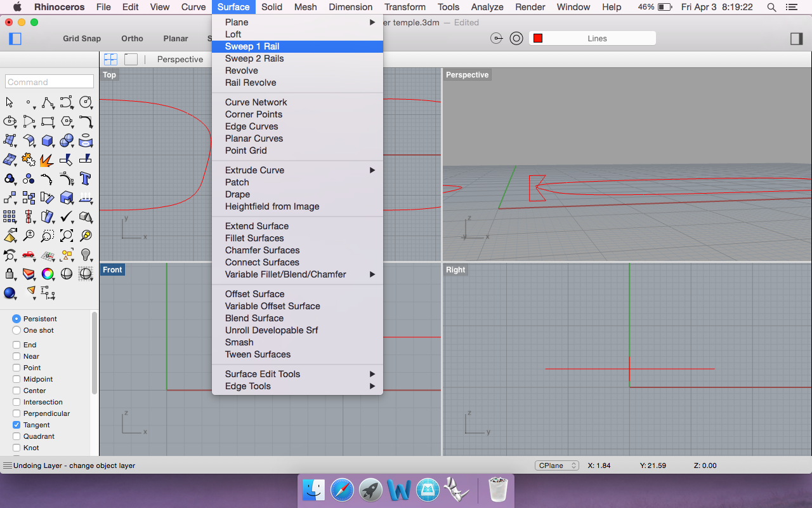The height and width of the screenshot is (508, 812).
Task: Open Safari from the Dock
Action: (x=341, y=490)
